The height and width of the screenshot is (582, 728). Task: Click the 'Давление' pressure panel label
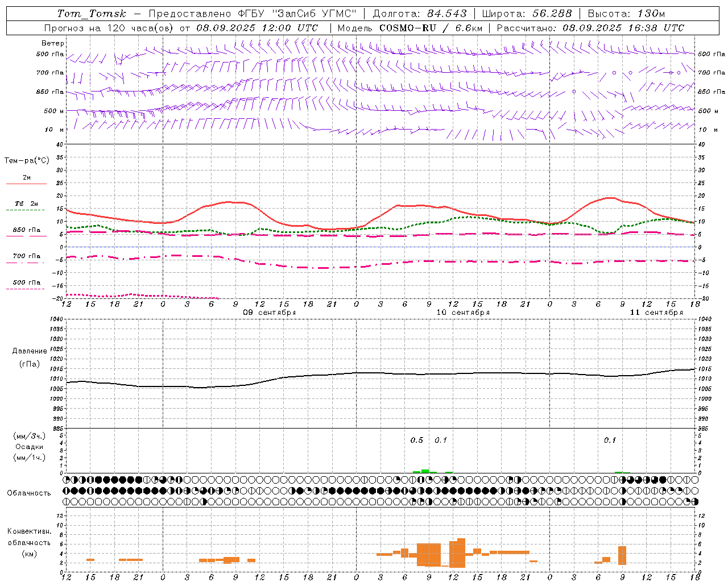click(x=30, y=351)
